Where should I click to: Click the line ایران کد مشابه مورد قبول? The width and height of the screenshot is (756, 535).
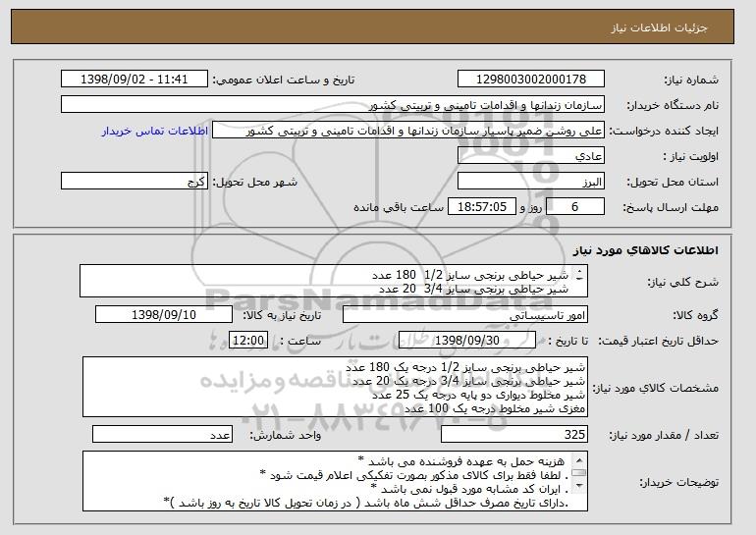469,489
